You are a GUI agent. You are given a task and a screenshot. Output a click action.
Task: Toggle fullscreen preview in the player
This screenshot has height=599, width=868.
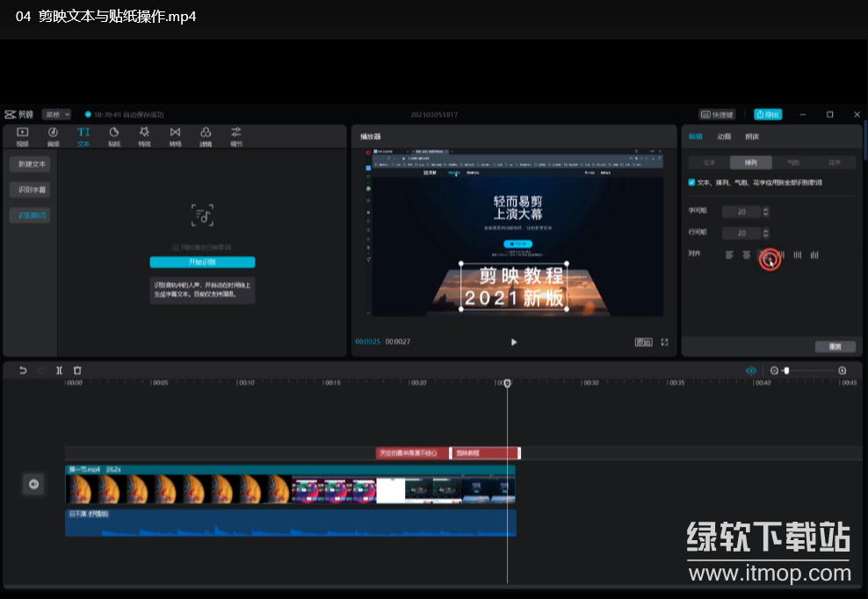pyautogui.click(x=665, y=342)
